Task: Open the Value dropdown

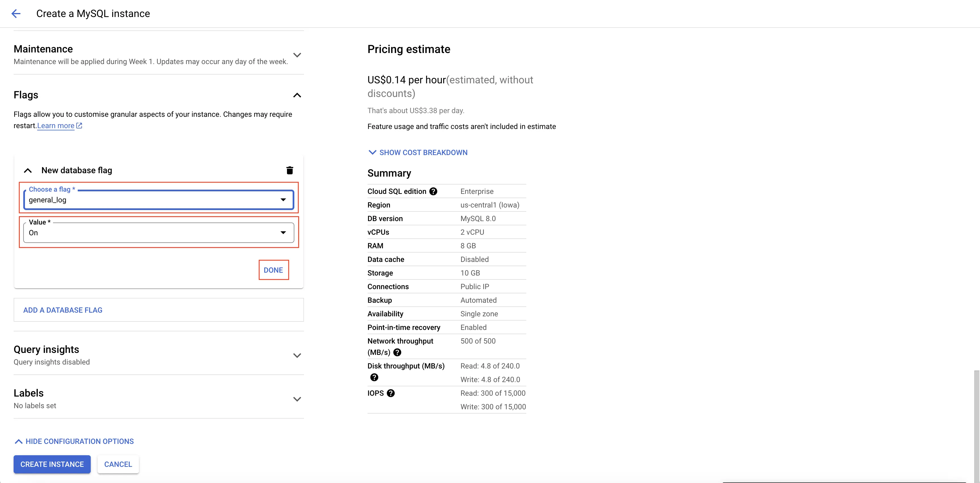Action: tap(159, 232)
